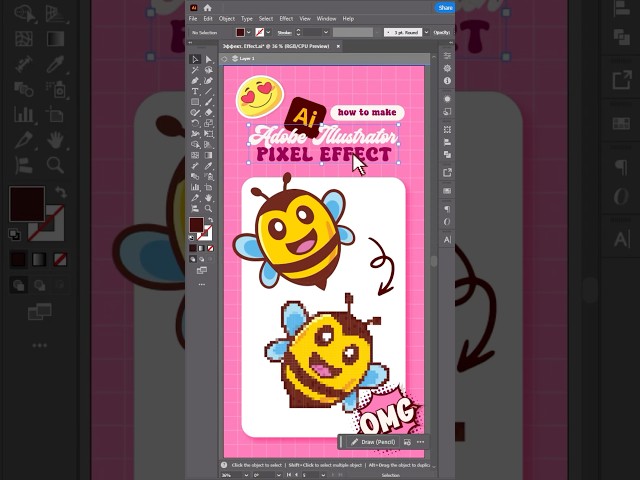Viewport: 640px width, 480px height.
Task: Open the Window menu
Action: [x=327, y=19]
